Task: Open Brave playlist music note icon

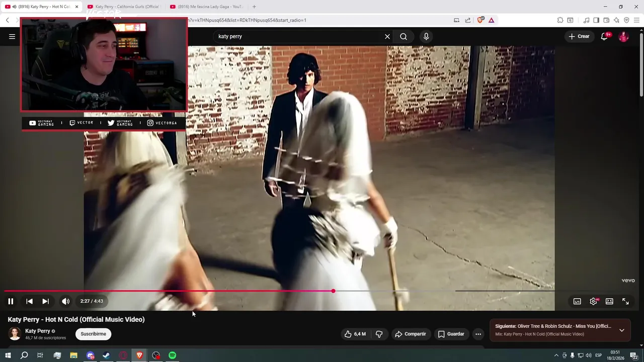Action: click(x=586, y=20)
